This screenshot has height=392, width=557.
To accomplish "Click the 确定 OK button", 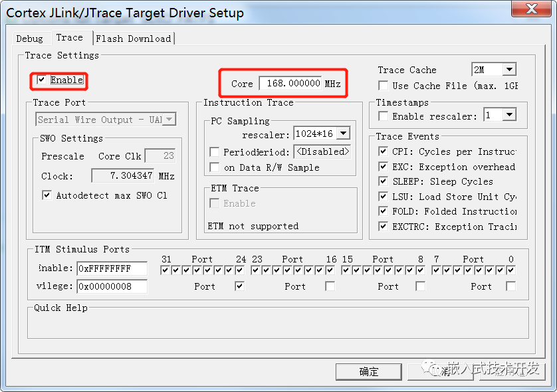I will coord(369,372).
